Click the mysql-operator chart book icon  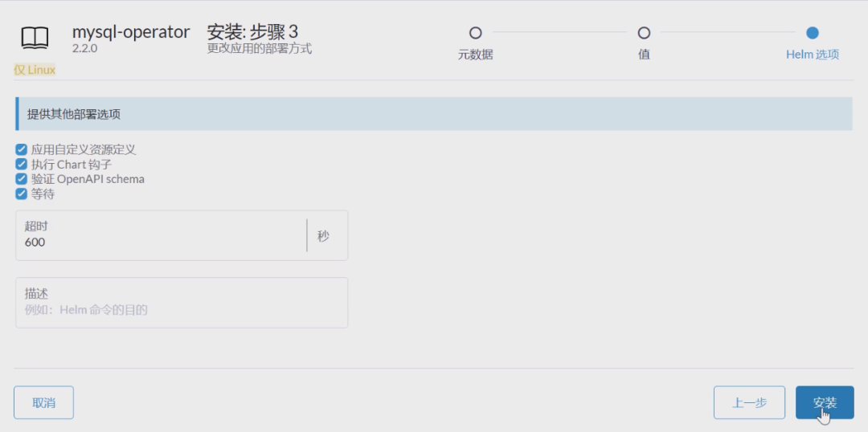point(35,38)
